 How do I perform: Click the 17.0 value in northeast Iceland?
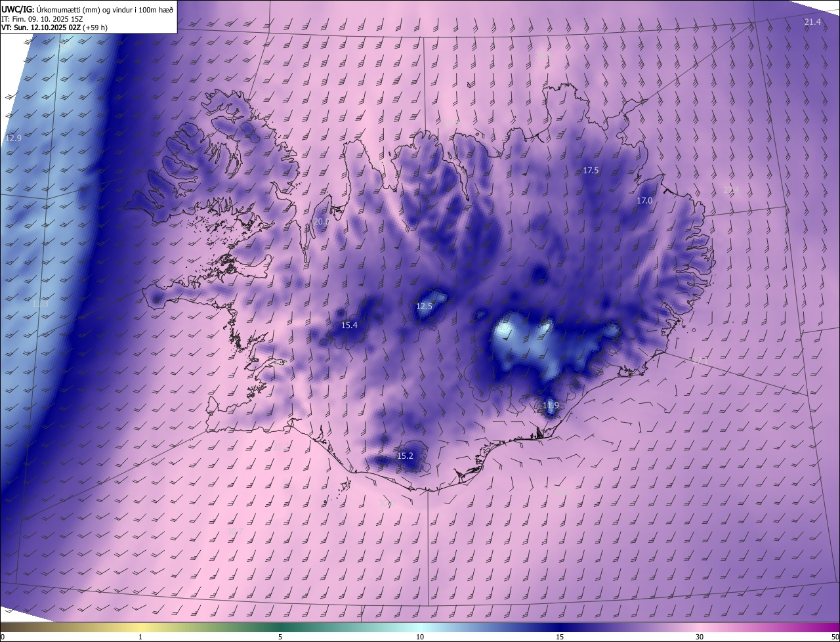(x=644, y=201)
